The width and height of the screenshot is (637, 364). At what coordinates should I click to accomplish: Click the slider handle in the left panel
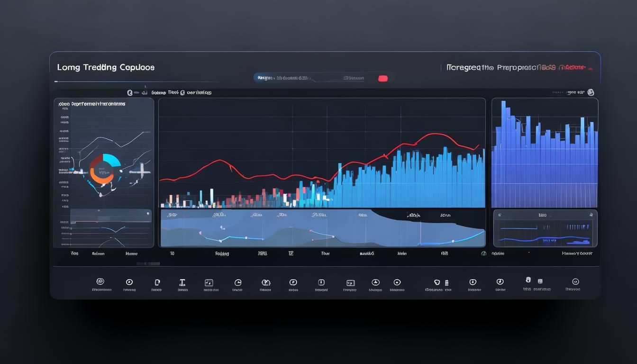coord(148,214)
